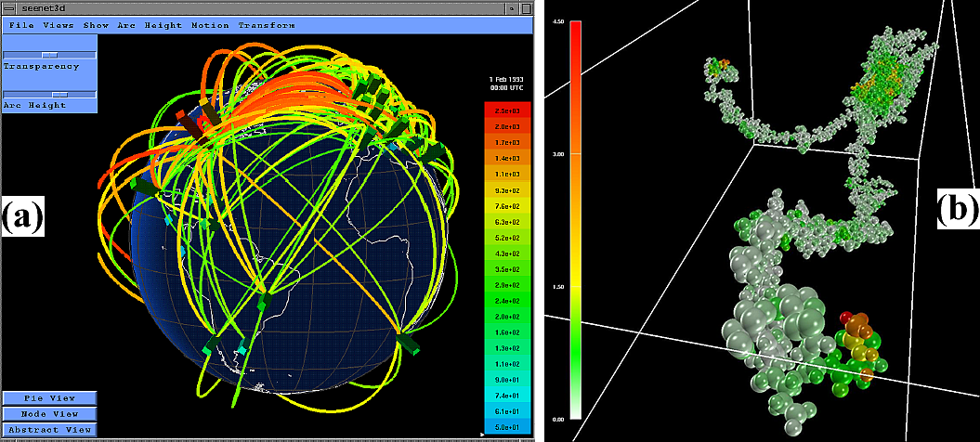Click the yellow 7.6e+02 legend swatch
The height and width of the screenshot is (442, 980).
pyautogui.click(x=506, y=207)
